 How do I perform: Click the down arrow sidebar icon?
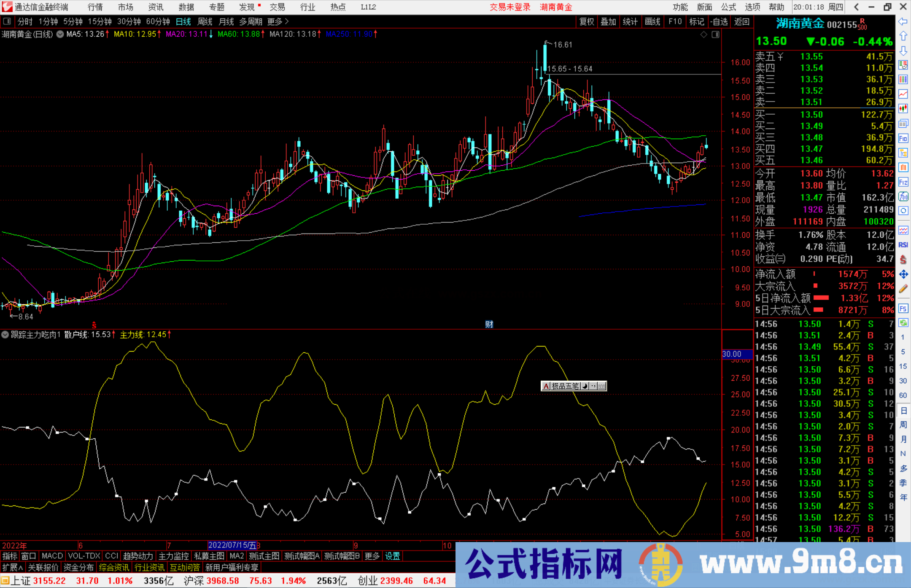tap(903, 51)
